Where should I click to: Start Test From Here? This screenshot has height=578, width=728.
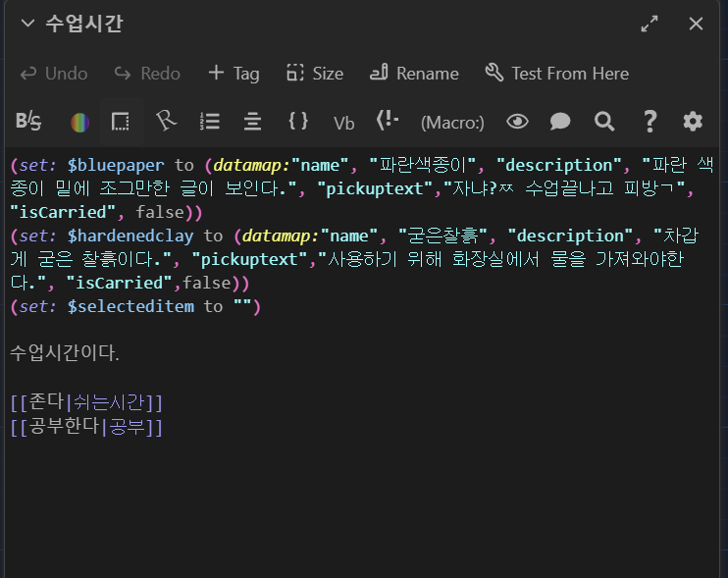[x=556, y=74]
